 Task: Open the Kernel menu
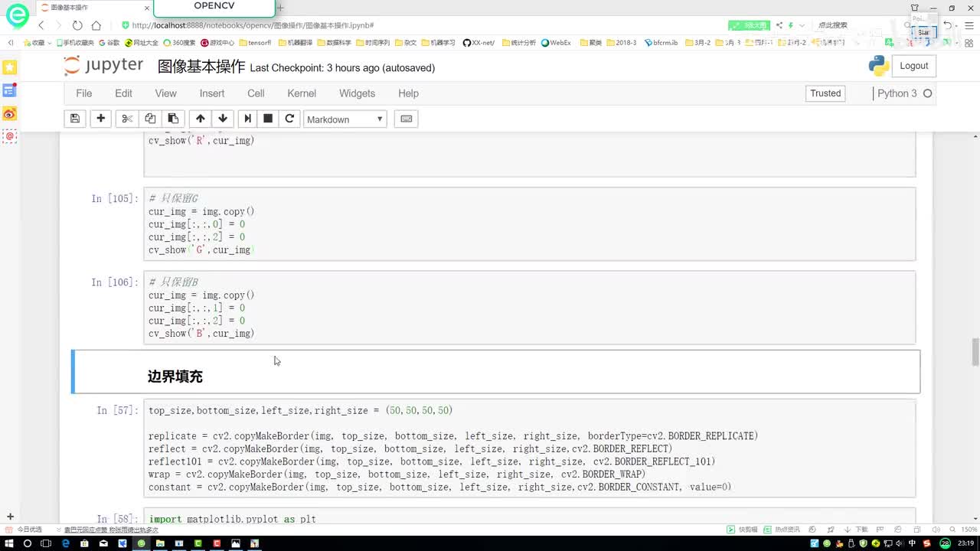click(x=302, y=93)
